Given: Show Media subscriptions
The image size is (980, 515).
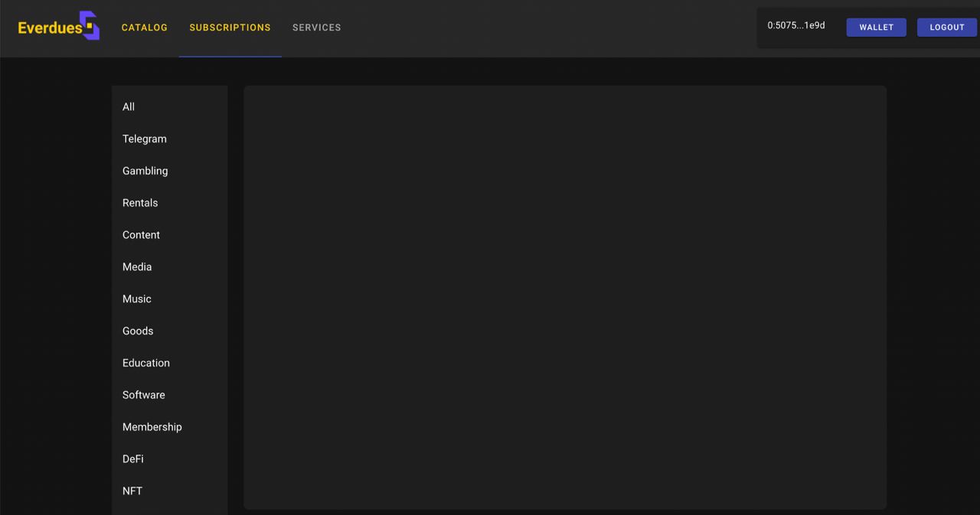Looking at the screenshot, I should point(137,267).
